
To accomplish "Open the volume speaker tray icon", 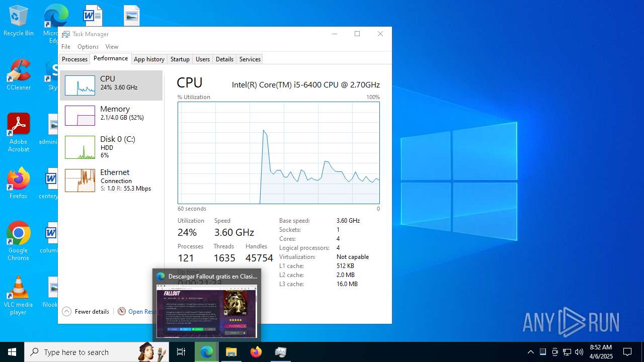I will [579, 352].
